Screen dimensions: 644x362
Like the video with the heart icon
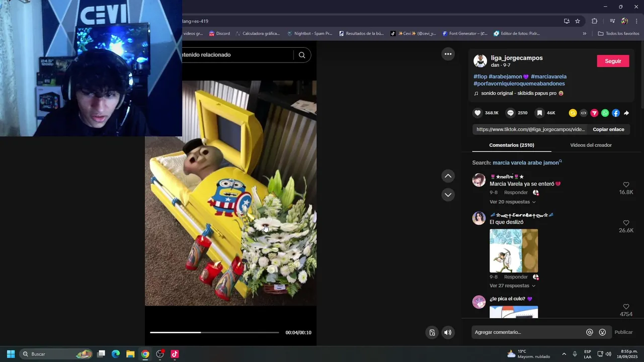478,113
